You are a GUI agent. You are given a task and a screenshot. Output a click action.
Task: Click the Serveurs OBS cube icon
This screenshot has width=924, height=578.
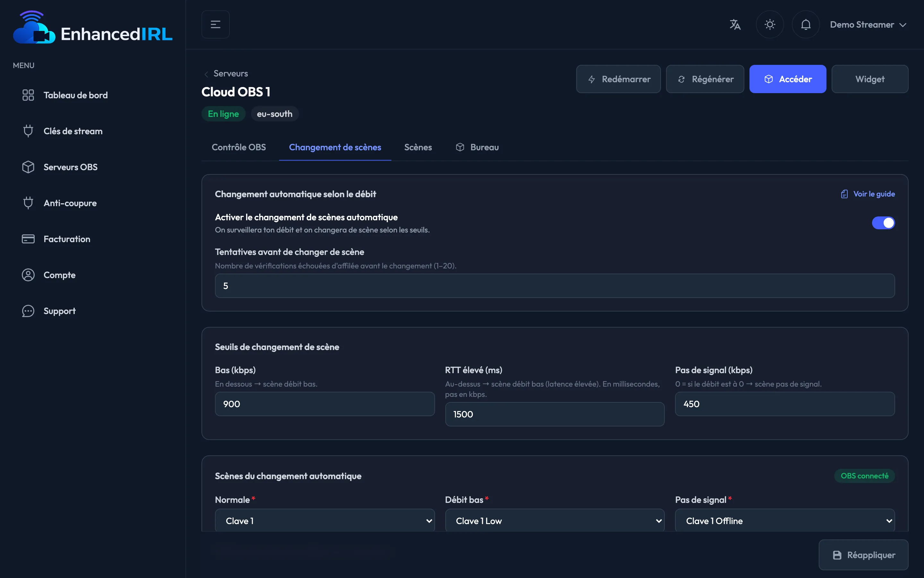(x=28, y=167)
